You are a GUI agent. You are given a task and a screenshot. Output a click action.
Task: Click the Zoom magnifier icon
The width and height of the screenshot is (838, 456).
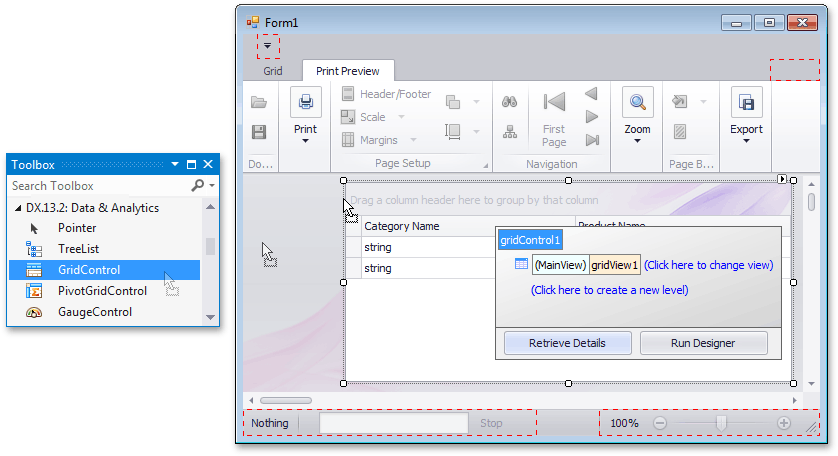[638, 102]
